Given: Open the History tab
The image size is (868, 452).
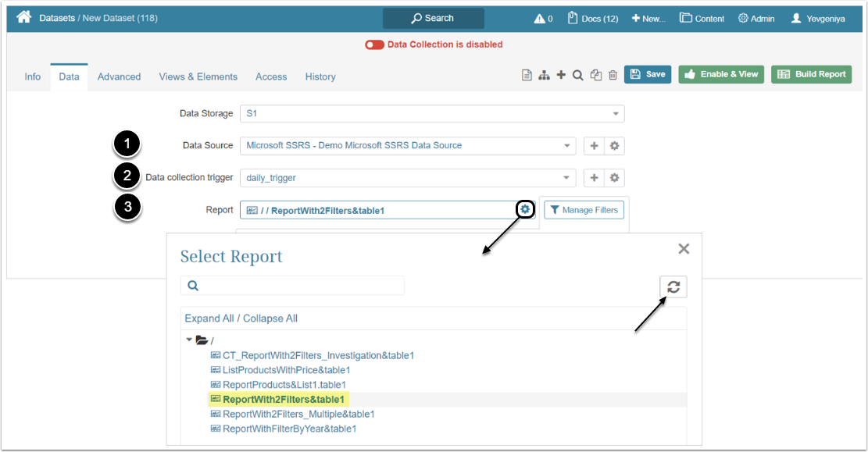Looking at the screenshot, I should coord(320,77).
